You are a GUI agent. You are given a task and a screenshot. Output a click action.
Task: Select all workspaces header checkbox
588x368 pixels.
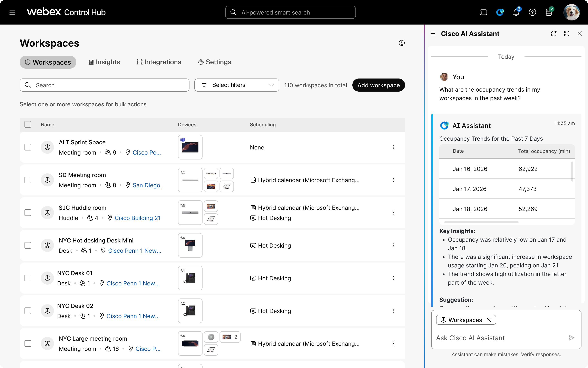pos(28,124)
